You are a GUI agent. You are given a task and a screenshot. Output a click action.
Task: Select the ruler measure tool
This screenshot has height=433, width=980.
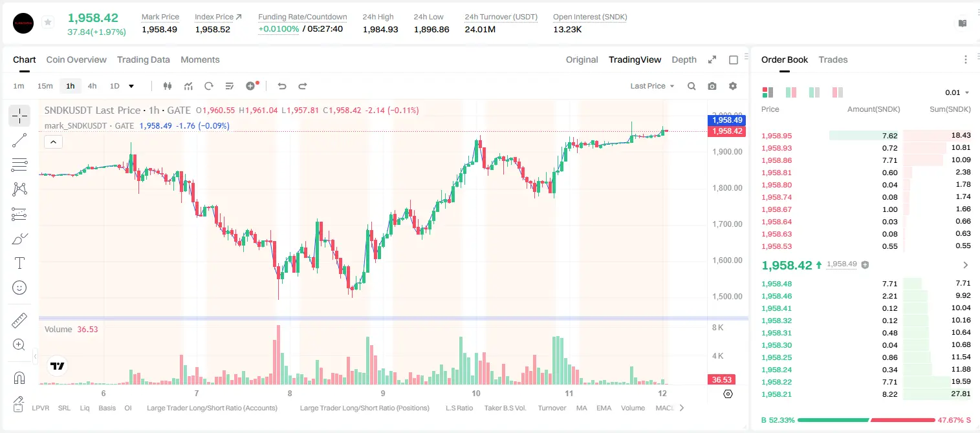point(19,321)
